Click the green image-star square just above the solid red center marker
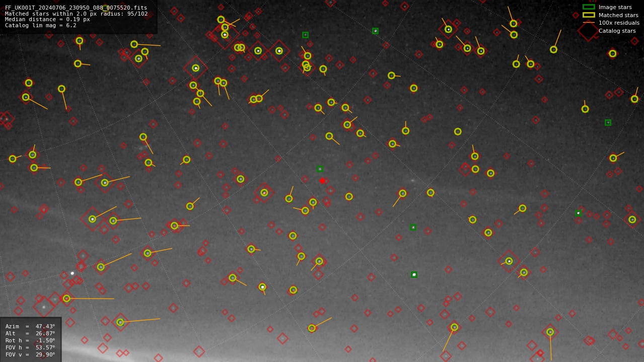The width and height of the screenshot is (644, 362). coord(320,169)
